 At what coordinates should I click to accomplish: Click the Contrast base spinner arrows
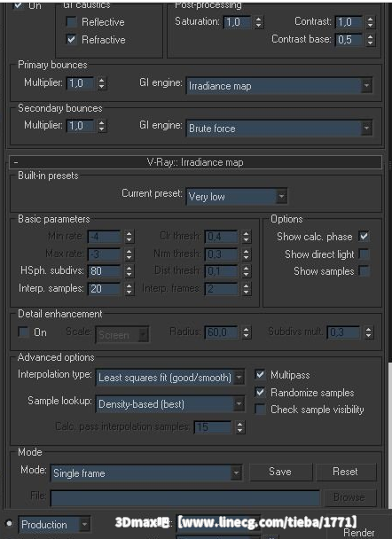pos(371,40)
